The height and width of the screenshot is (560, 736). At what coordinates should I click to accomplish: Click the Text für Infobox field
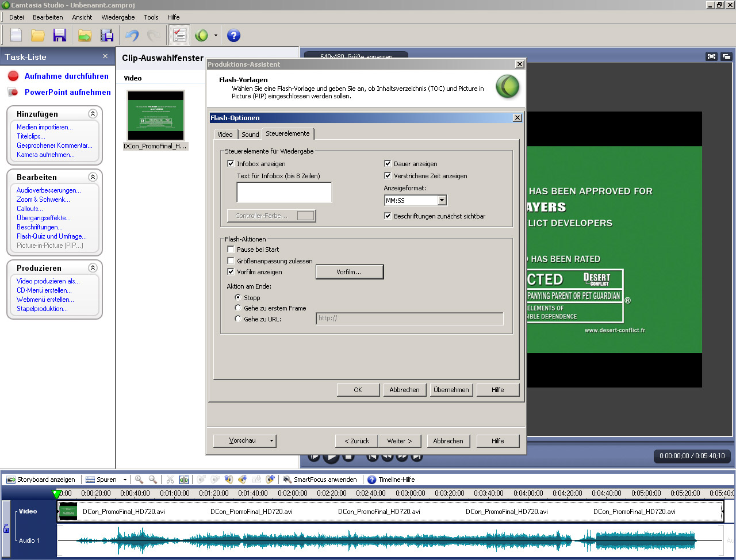click(x=285, y=192)
